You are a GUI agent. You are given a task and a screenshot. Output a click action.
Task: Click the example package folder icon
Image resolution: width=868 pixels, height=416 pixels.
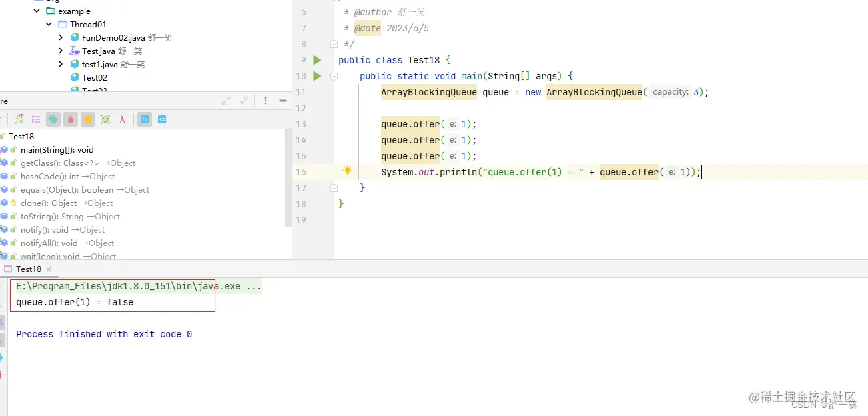point(51,11)
